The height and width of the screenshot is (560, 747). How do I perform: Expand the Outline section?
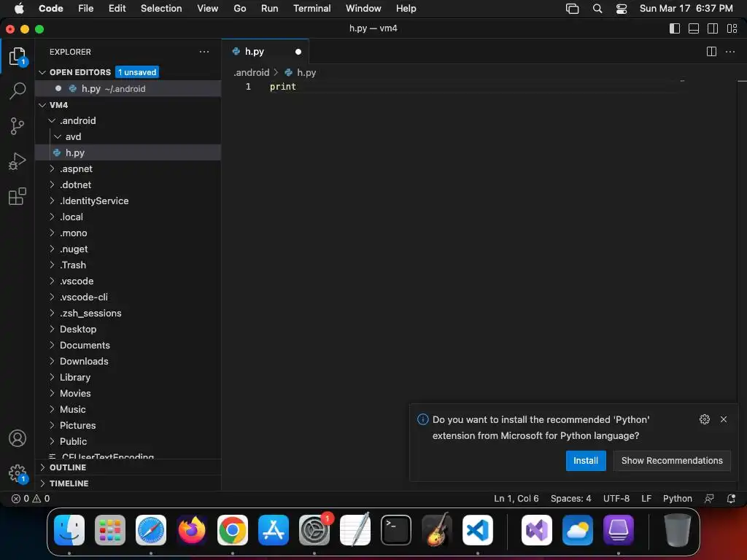(x=42, y=467)
